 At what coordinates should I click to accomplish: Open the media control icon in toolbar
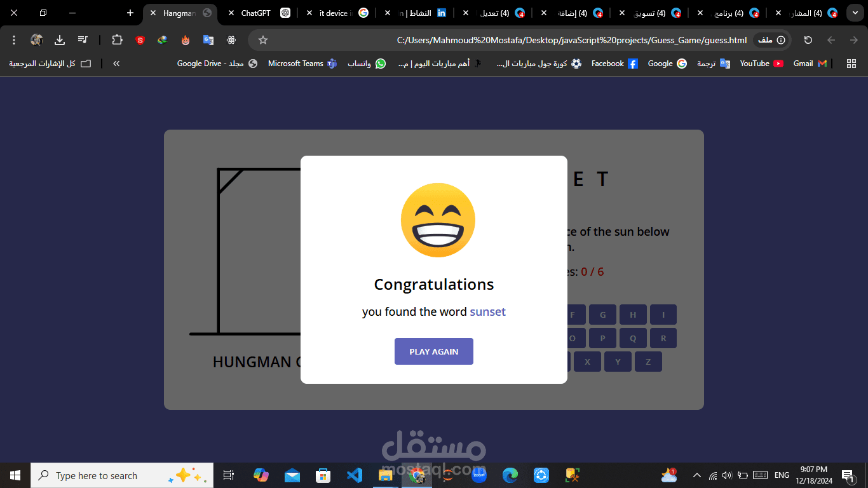click(83, 40)
